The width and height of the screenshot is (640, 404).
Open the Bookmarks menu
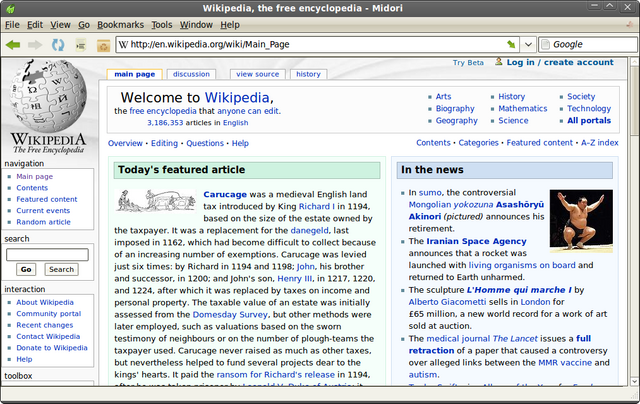(x=120, y=25)
